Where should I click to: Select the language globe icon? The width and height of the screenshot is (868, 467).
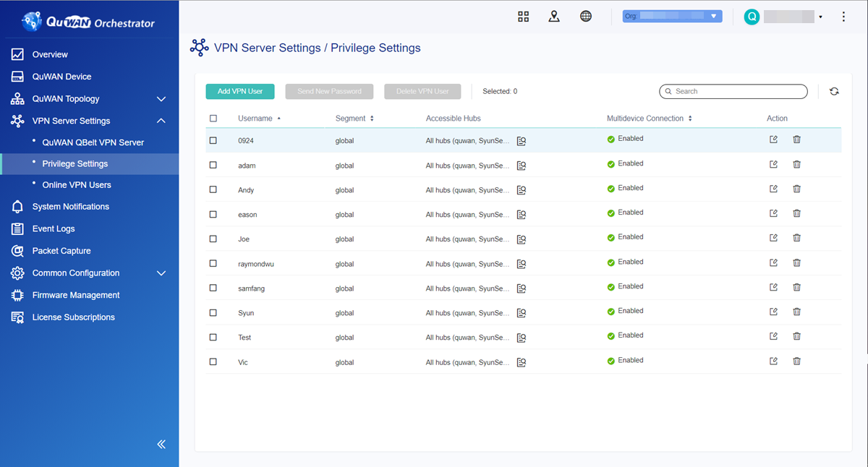(x=585, y=16)
